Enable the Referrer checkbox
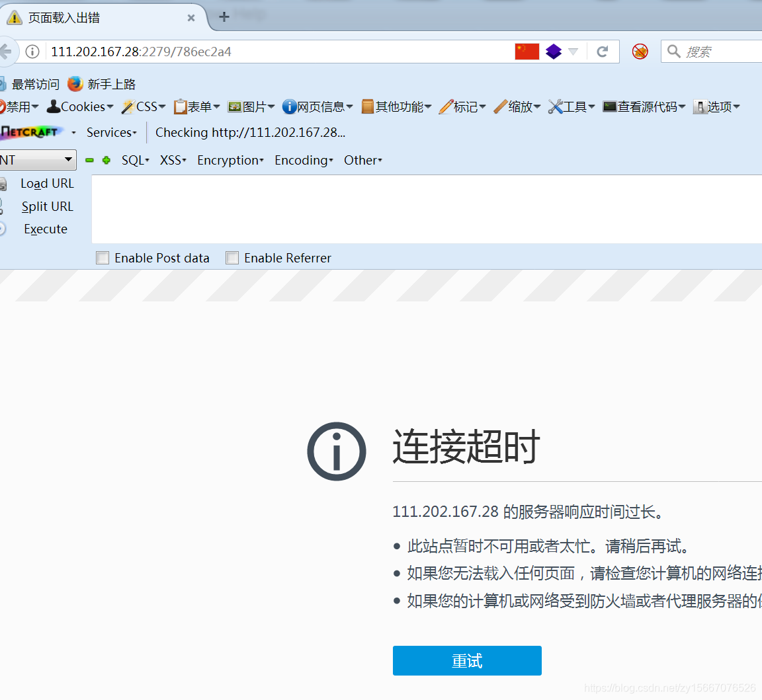Image resolution: width=762 pixels, height=700 pixels. click(x=232, y=258)
